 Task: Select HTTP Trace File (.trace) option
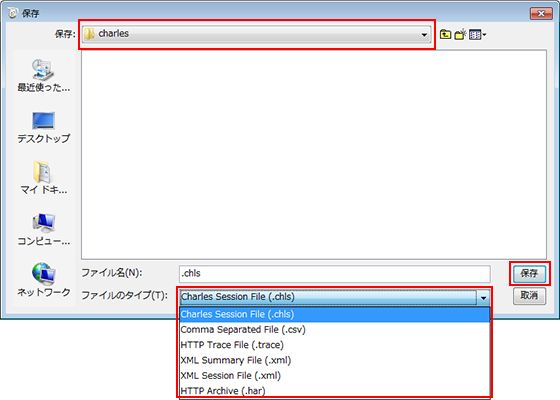tap(335, 345)
